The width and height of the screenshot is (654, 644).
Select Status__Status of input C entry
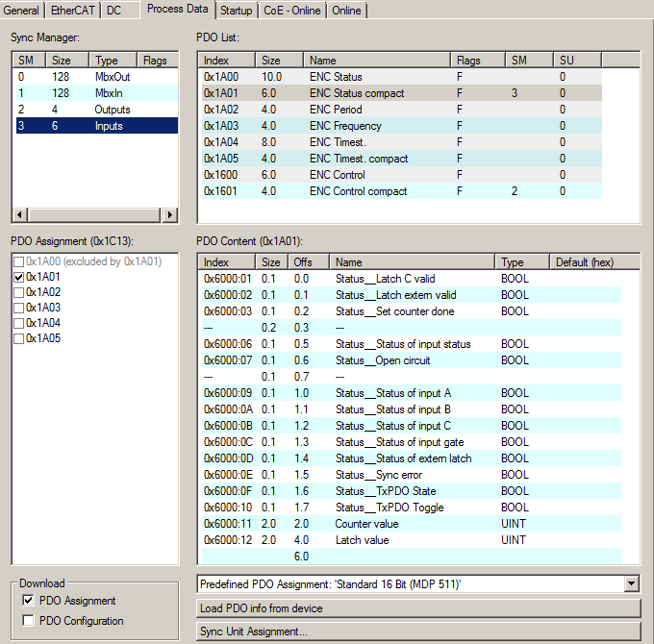click(412, 426)
